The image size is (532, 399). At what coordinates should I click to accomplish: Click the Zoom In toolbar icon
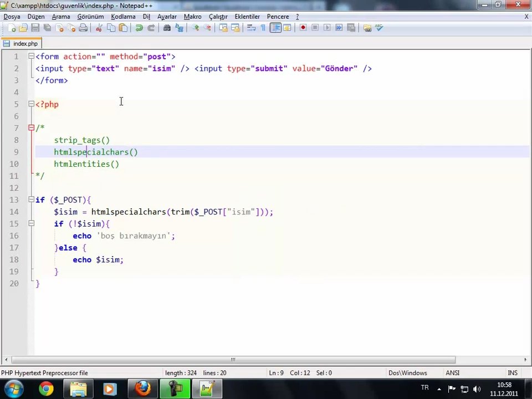click(195, 28)
